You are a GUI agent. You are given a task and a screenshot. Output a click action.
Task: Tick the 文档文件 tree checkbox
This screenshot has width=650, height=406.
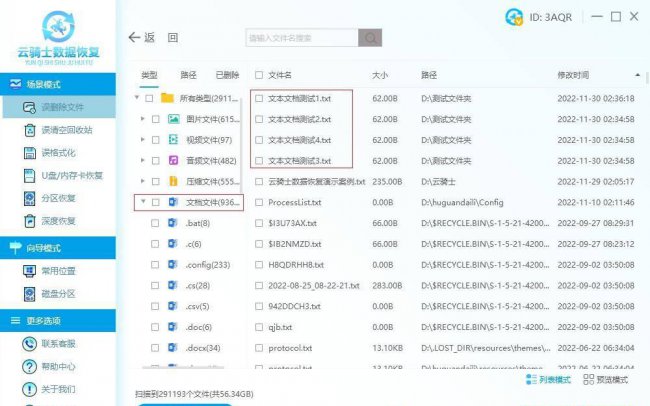tap(155, 202)
